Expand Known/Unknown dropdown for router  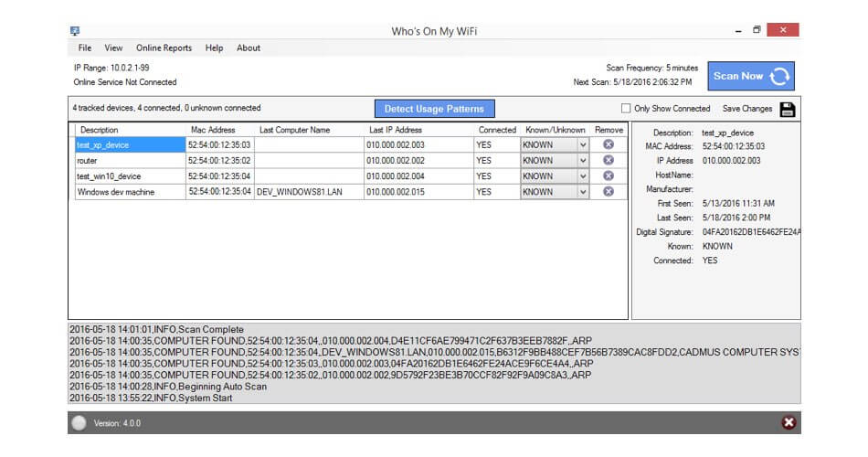coord(583,160)
